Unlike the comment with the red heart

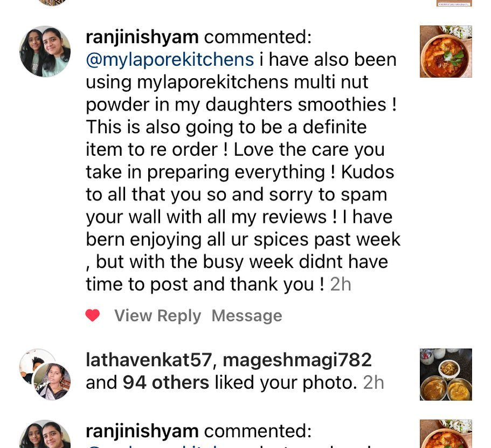93,315
